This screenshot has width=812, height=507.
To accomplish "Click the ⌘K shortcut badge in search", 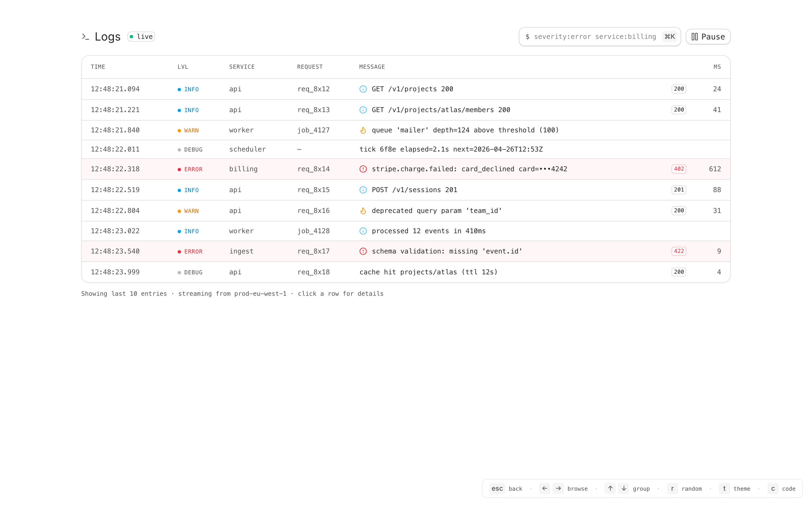I will [669, 37].
